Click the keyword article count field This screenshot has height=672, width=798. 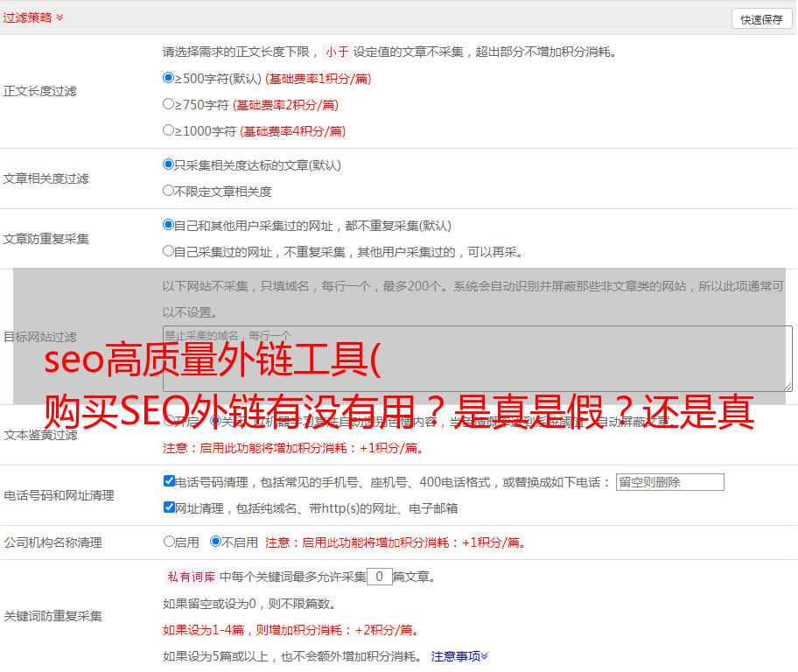379,577
